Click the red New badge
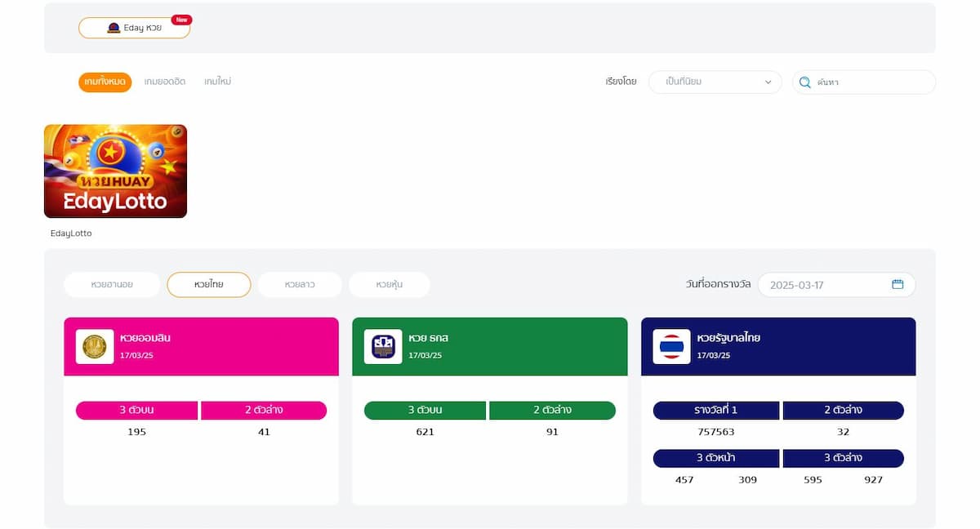Viewport: 980px width, 529px height. (x=181, y=19)
